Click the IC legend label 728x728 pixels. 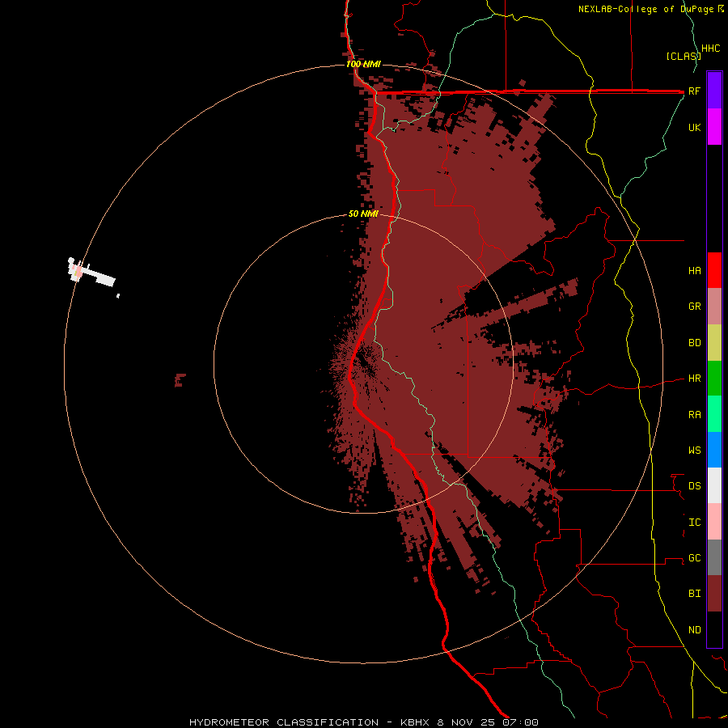[694, 523]
